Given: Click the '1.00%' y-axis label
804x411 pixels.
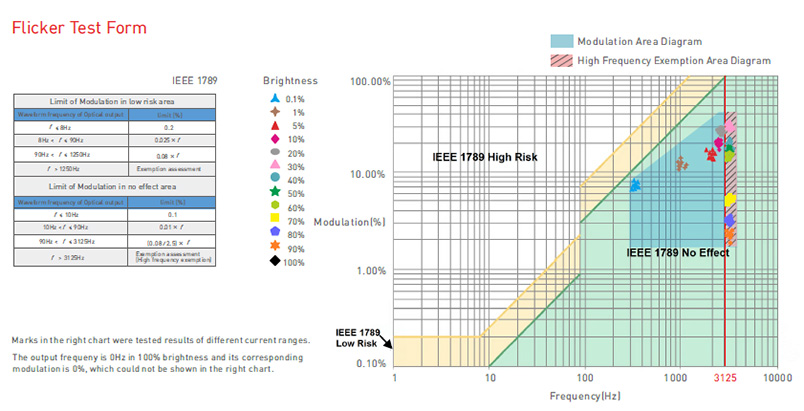Looking at the screenshot, I should (371, 271).
